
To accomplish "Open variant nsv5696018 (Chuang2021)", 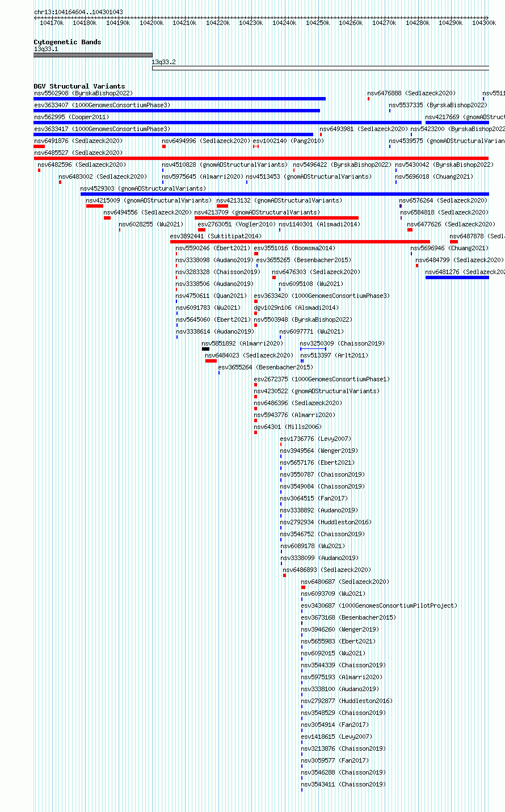I will [x=396, y=182].
